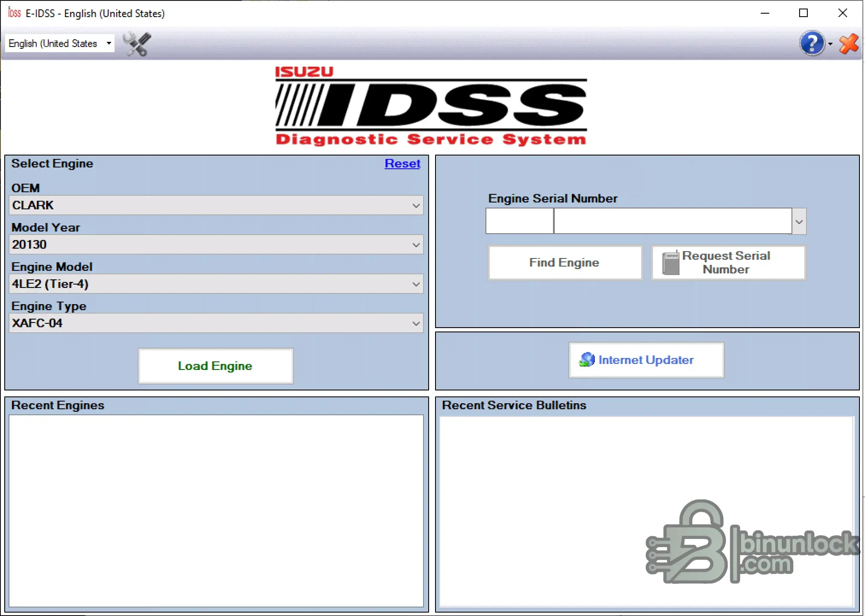This screenshot has width=865, height=616.
Task: Click the main Engine Serial Number field
Action: pos(673,221)
